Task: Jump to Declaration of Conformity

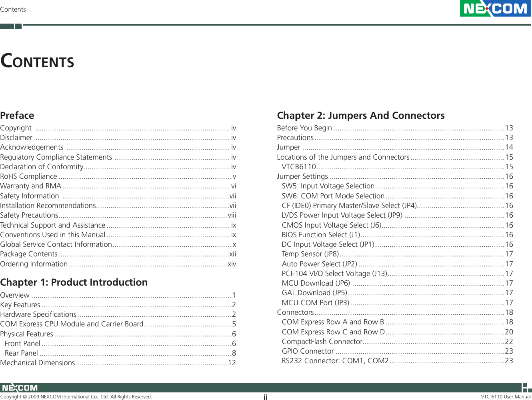Action: pos(118,167)
